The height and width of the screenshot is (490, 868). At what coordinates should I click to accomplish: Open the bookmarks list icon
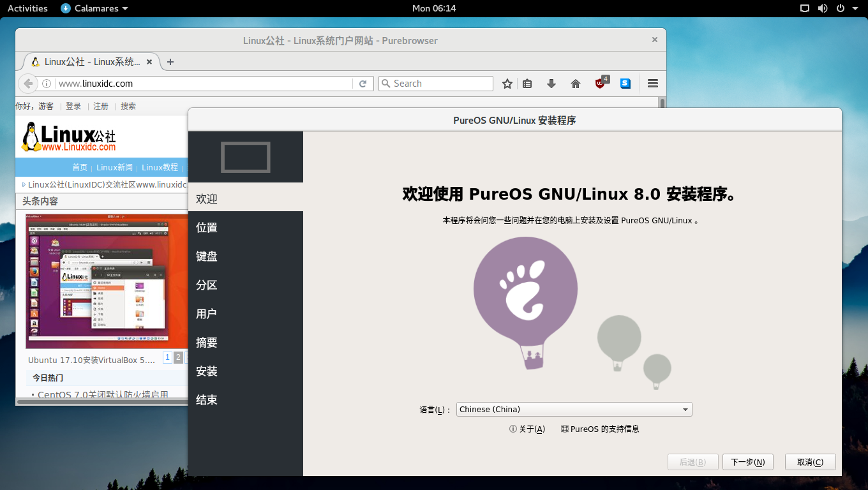(527, 84)
